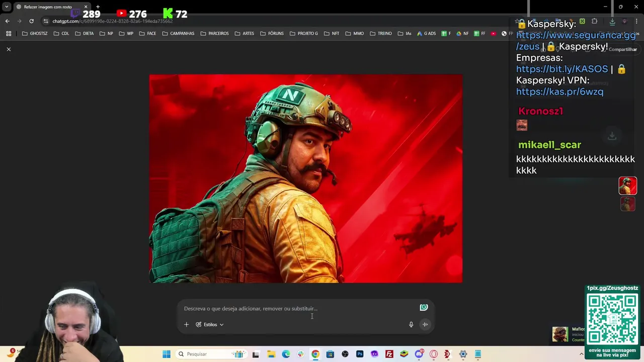The image size is (644, 362).
Task: Click the green Grammarly icon in the prompt box
Action: click(x=424, y=307)
